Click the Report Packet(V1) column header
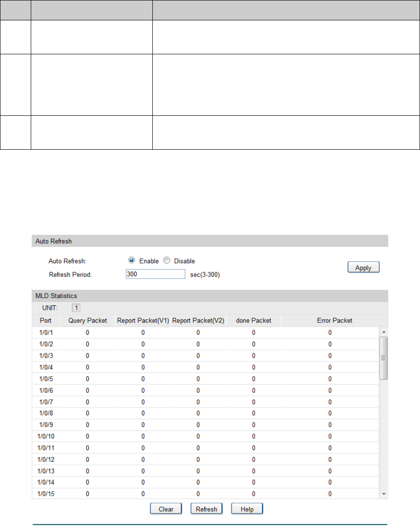This screenshot has height=527, width=420. (143, 321)
